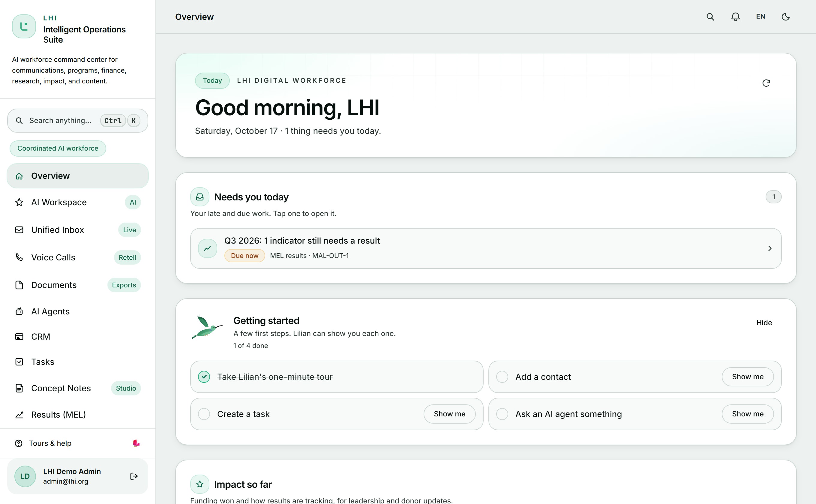The height and width of the screenshot is (504, 816).
Task: Check the Add a contact circle
Action: [x=502, y=377]
